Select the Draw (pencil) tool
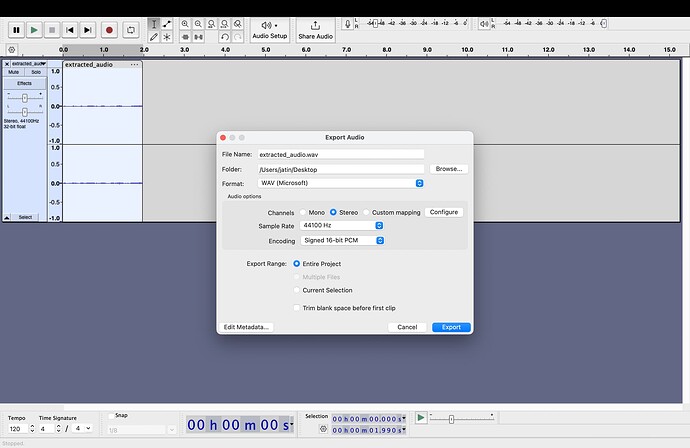Screen dimensions: 690x448 154,37
